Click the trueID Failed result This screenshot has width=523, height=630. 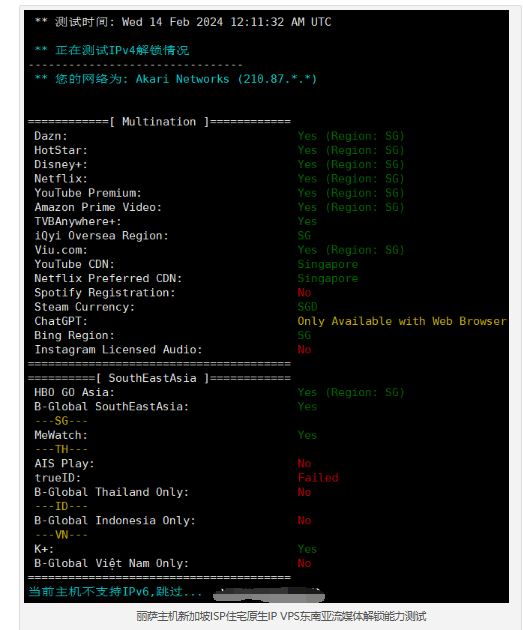click(x=318, y=478)
